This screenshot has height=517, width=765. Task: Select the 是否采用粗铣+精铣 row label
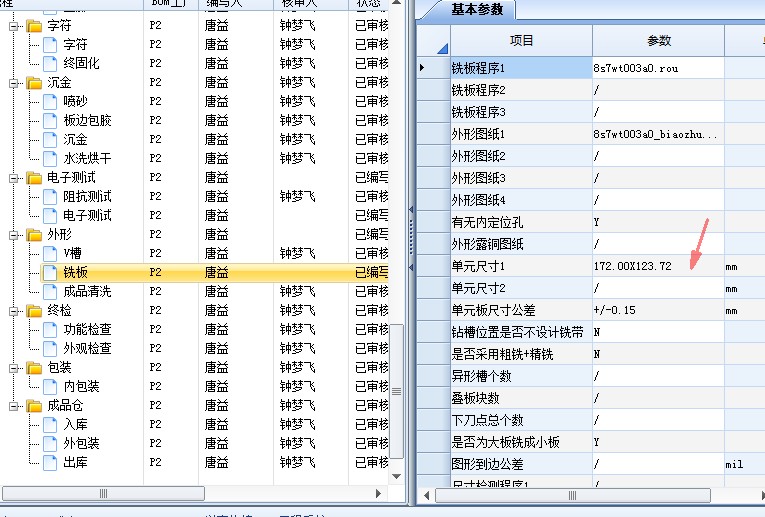click(503, 354)
